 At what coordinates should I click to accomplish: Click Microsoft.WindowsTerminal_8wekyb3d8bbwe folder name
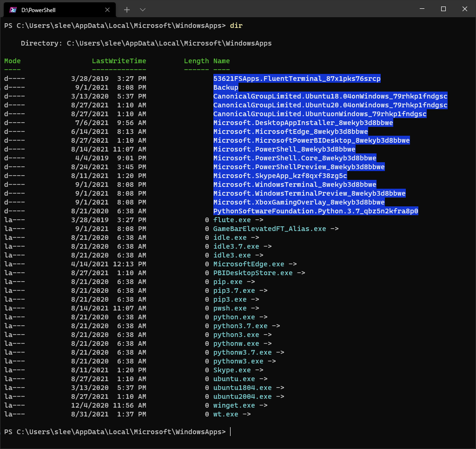point(295,184)
